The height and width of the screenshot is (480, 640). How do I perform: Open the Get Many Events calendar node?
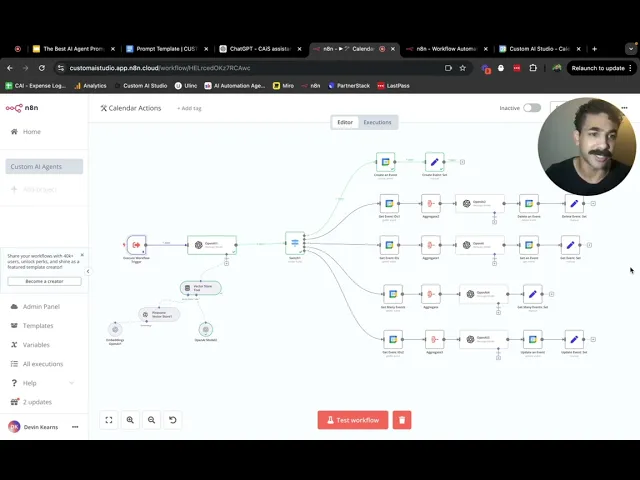[x=393, y=294]
